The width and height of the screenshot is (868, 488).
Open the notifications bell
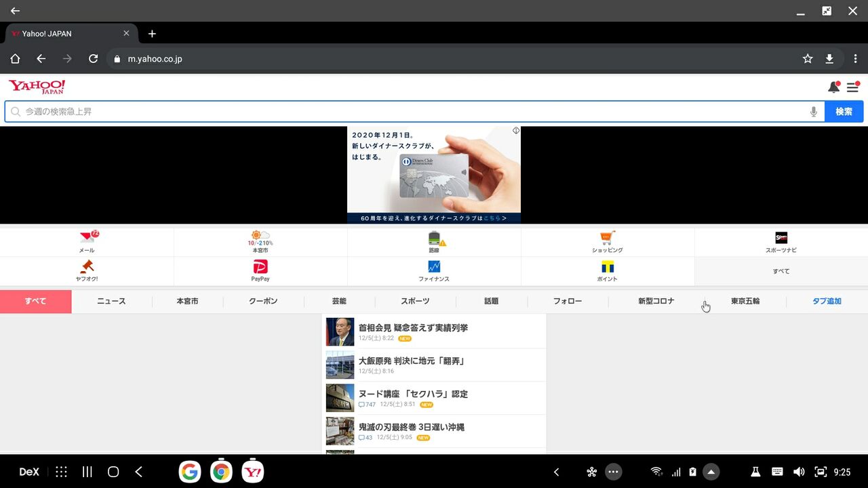point(833,87)
